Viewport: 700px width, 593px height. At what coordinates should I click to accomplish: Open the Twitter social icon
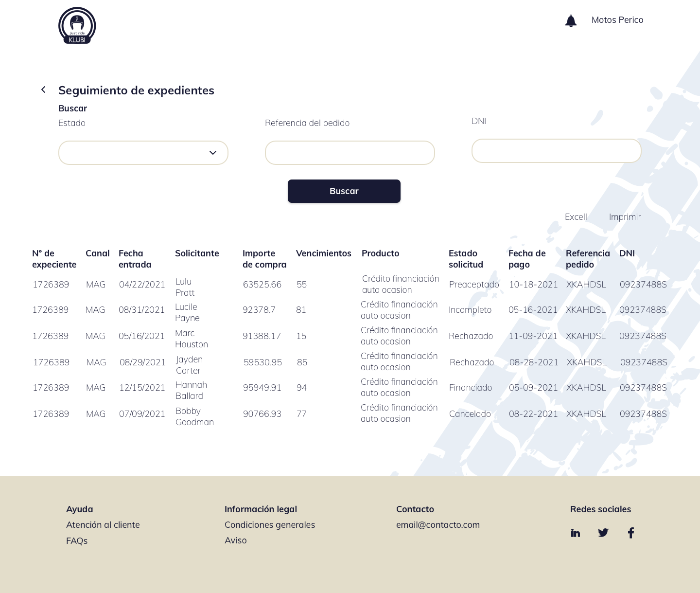[x=603, y=533]
